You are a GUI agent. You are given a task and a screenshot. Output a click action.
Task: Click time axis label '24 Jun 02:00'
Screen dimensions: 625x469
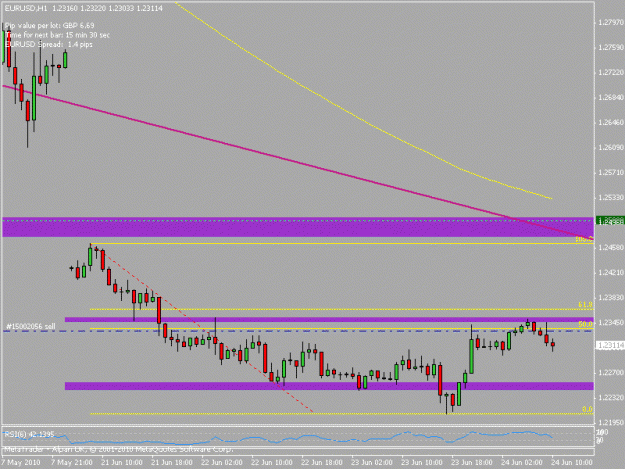[x=522, y=462]
